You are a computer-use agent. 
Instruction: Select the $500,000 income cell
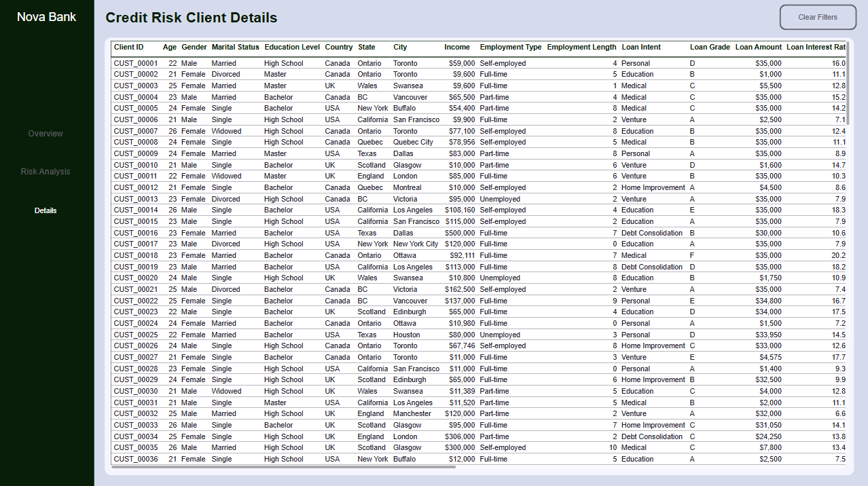point(460,233)
